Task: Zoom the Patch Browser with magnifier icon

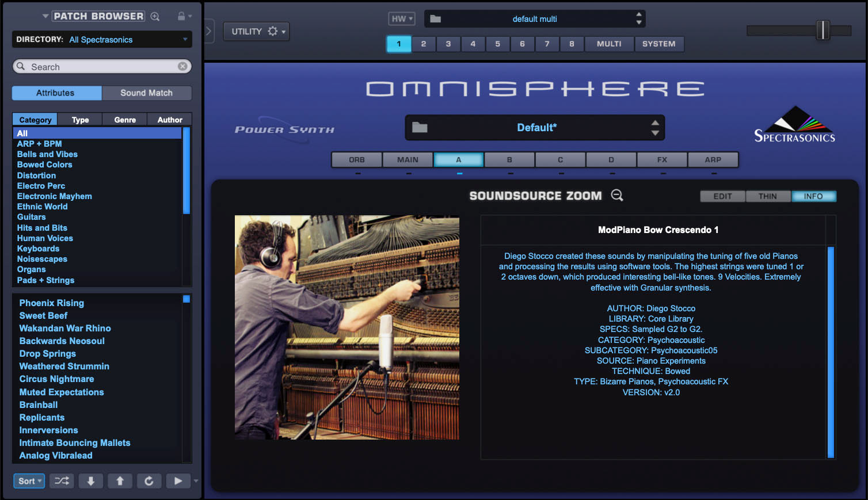Action: tap(155, 17)
